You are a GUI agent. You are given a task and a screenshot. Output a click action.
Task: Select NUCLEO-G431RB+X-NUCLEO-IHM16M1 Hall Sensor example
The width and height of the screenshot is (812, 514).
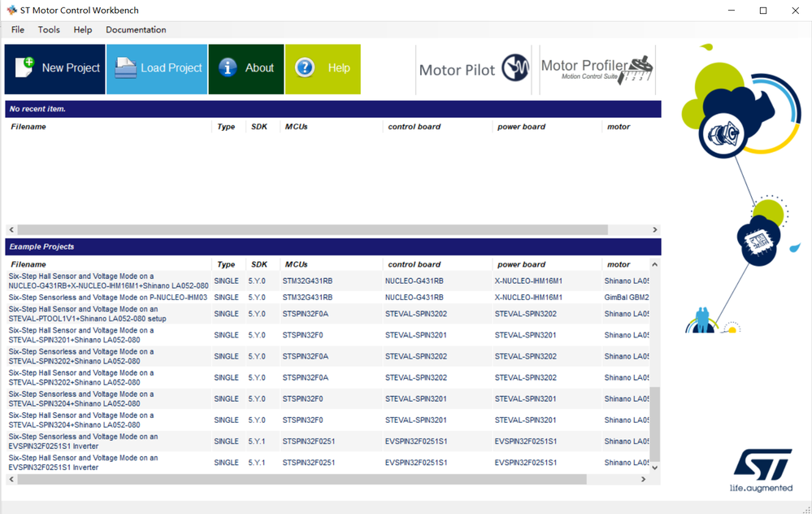click(x=328, y=281)
